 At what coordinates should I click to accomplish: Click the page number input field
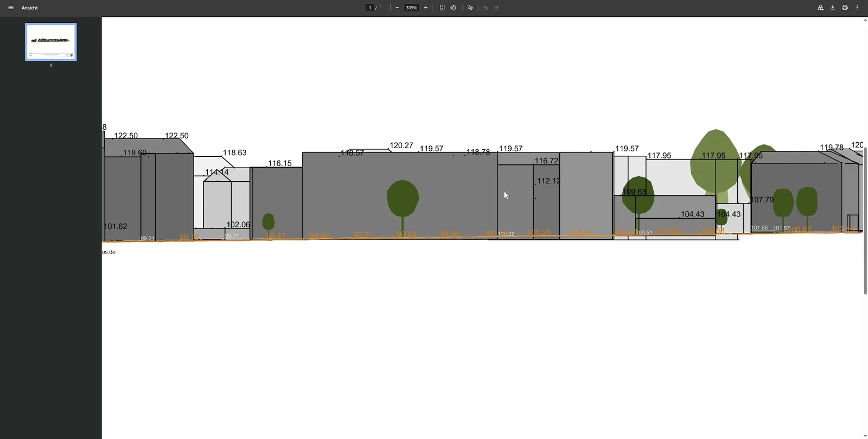(370, 8)
